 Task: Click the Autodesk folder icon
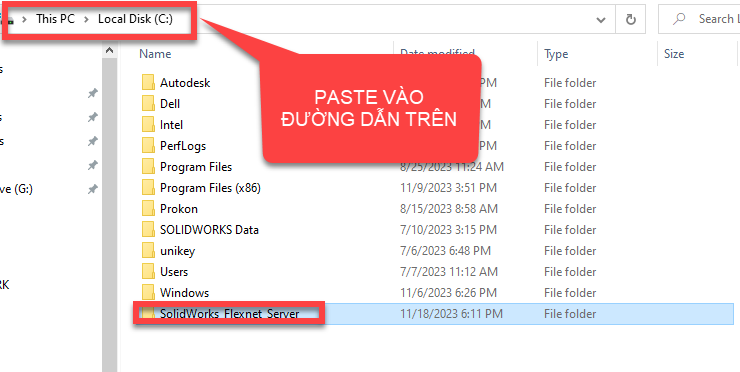tap(148, 83)
